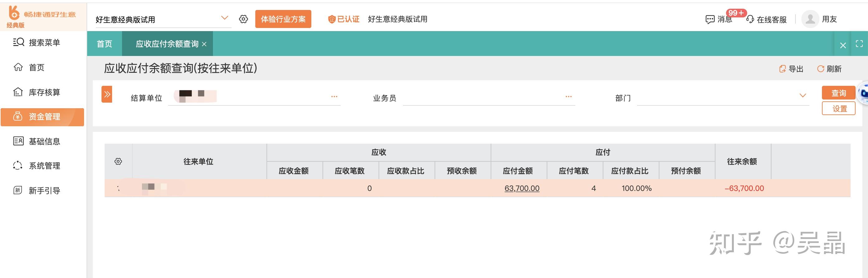Open 系统管理 in the sidebar

[37, 166]
